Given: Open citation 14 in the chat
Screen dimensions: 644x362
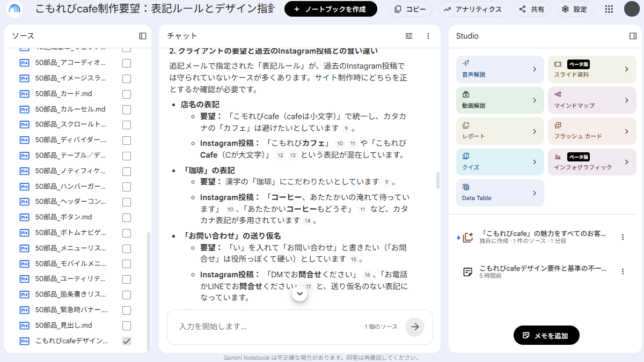Looking at the screenshot, I should click(308, 220).
